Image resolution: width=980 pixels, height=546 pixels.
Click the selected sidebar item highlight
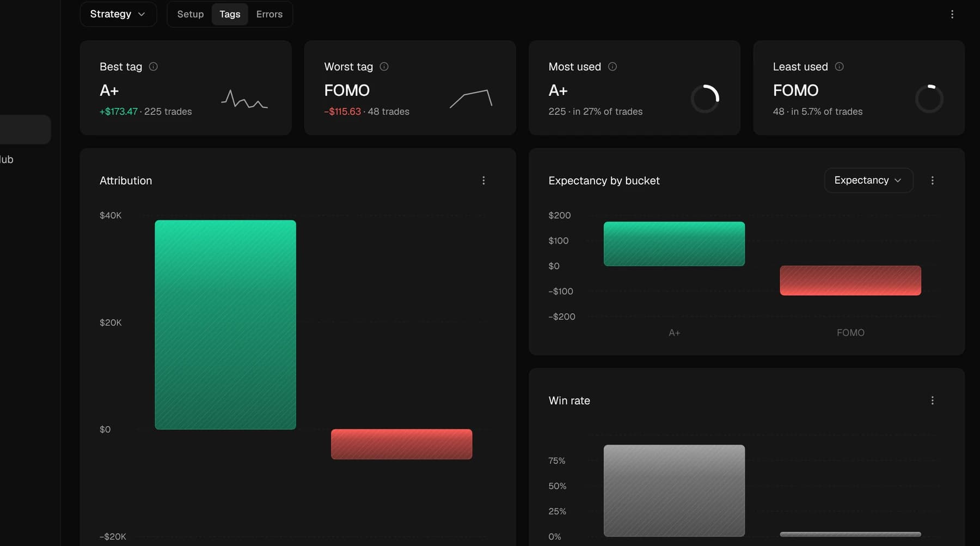pyautogui.click(x=25, y=129)
